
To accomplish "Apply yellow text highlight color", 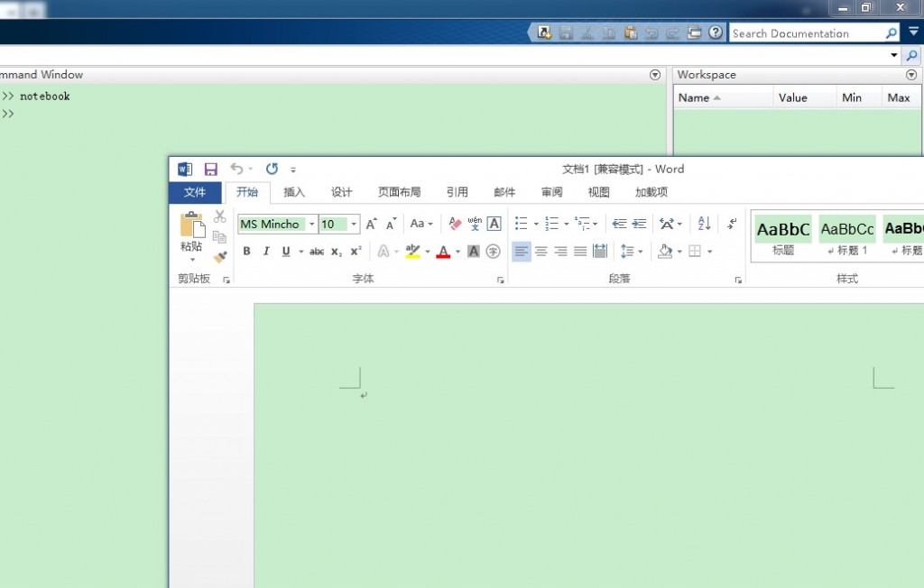I will [x=413, y=252].
